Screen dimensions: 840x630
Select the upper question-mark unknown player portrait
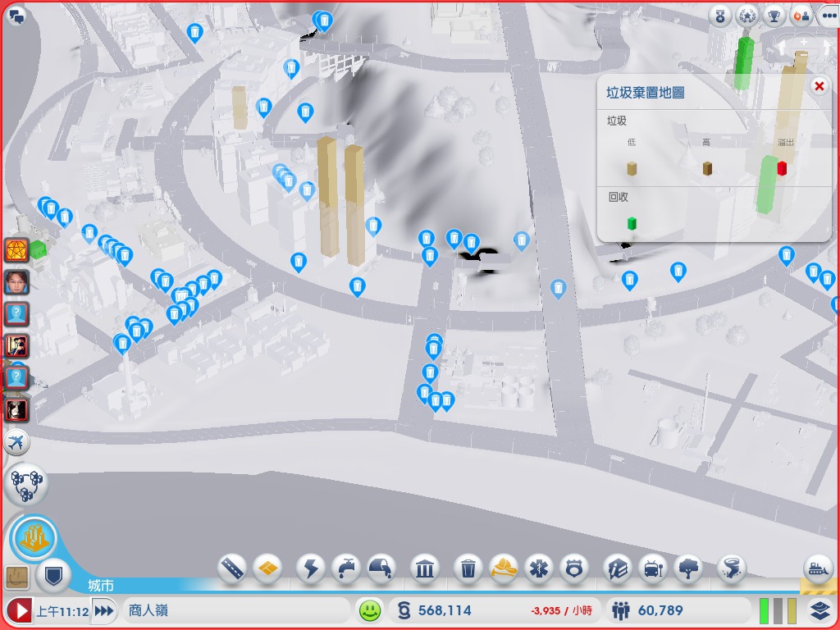pos(16,313)
